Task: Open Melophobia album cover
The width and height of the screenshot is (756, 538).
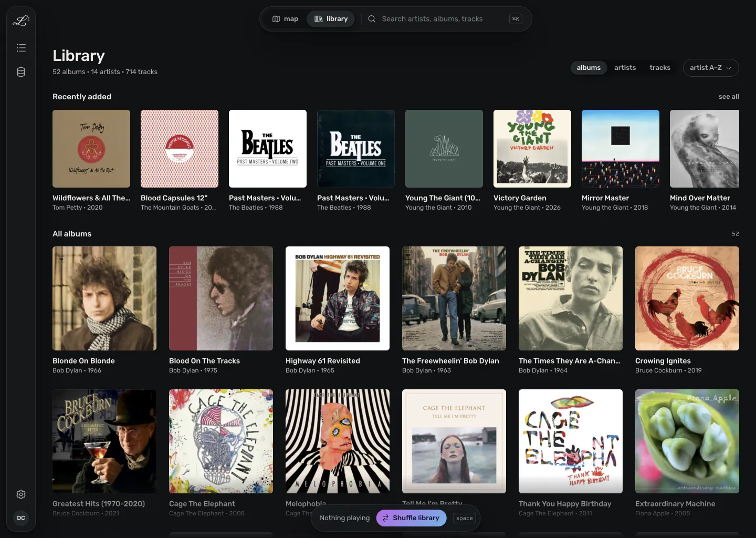Action: (x=338, y=441)
